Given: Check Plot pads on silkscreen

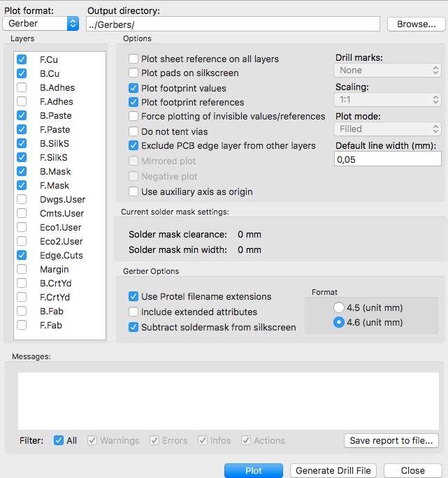Looking at the screenshot, I should (x=133, y=73).
